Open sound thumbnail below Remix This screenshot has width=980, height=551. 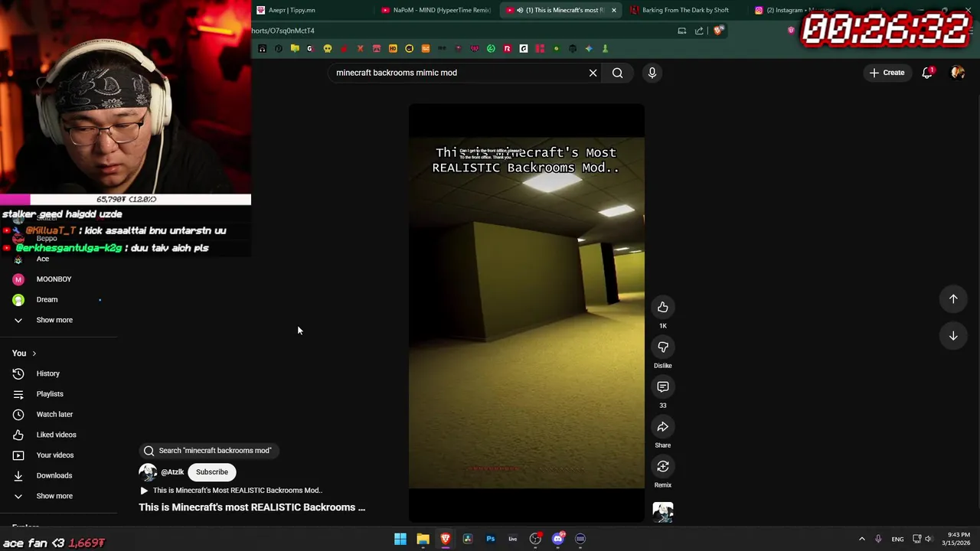663,512
